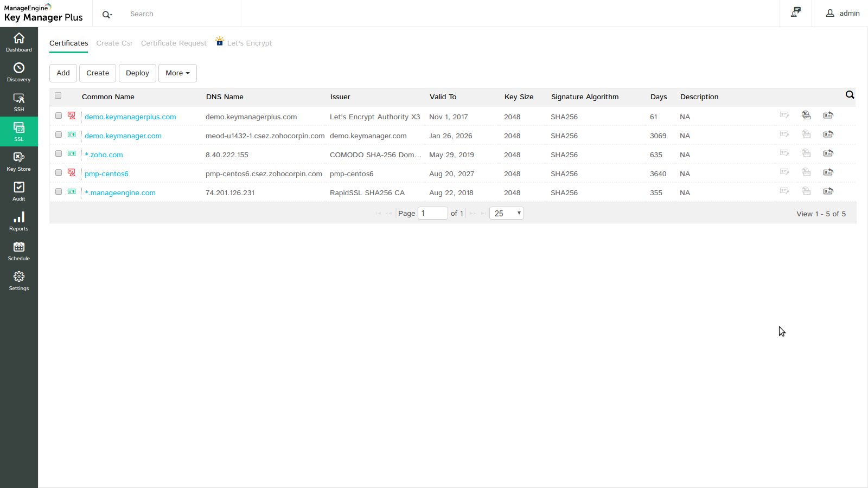Screen dimensions: 868x488
Task: Select the checkbox for *.zoho.com row
Action: (59, 154)
